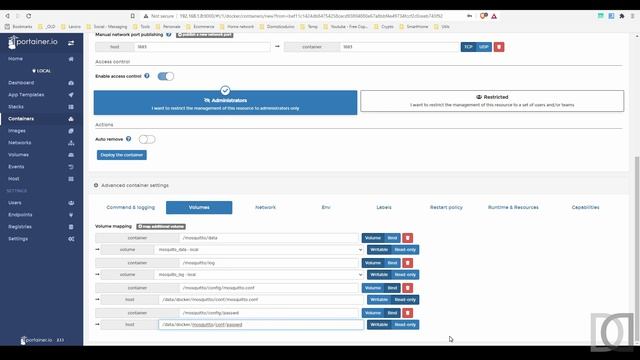This screenshot has width=640, height=360.
Task: Select the Administrators access option
Action: pyautogui.click(x=225, y=102)
